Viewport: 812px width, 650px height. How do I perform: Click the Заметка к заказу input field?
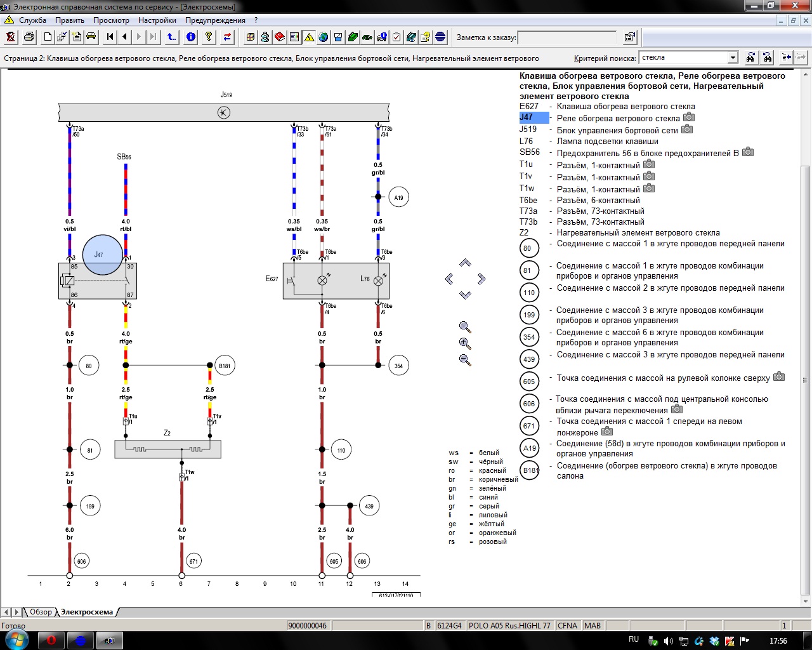(566, 37)
